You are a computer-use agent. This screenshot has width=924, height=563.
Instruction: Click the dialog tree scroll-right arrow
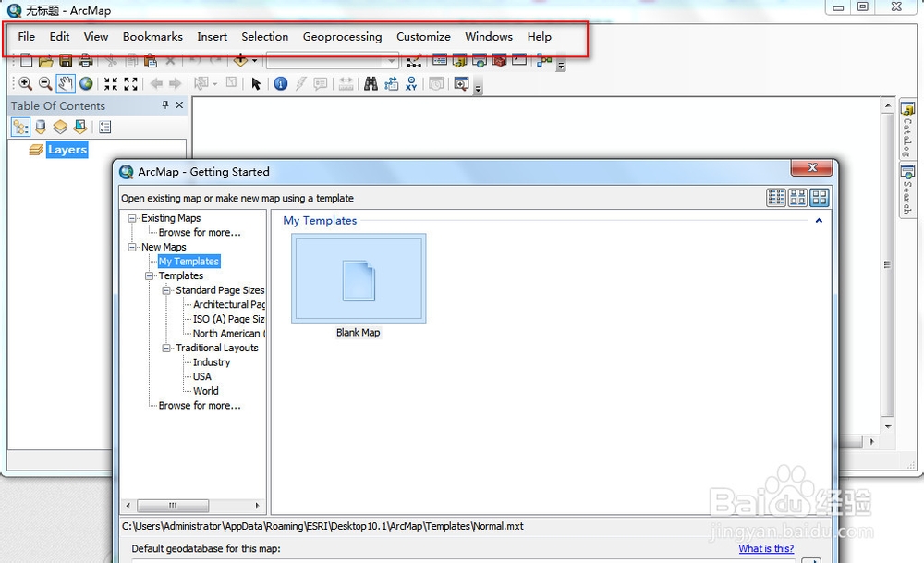(257, 506)
